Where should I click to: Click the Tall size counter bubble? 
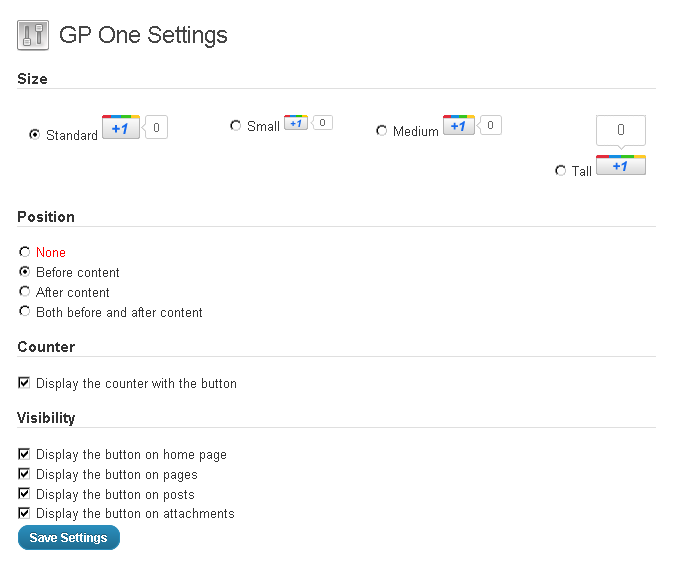(x=621, y=131)
